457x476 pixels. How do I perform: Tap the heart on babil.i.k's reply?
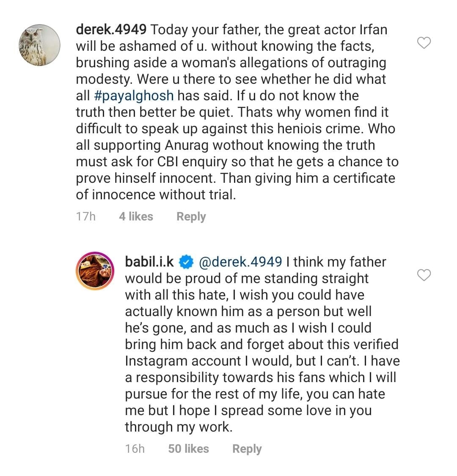pyautogui.click(x=424, y=275)
